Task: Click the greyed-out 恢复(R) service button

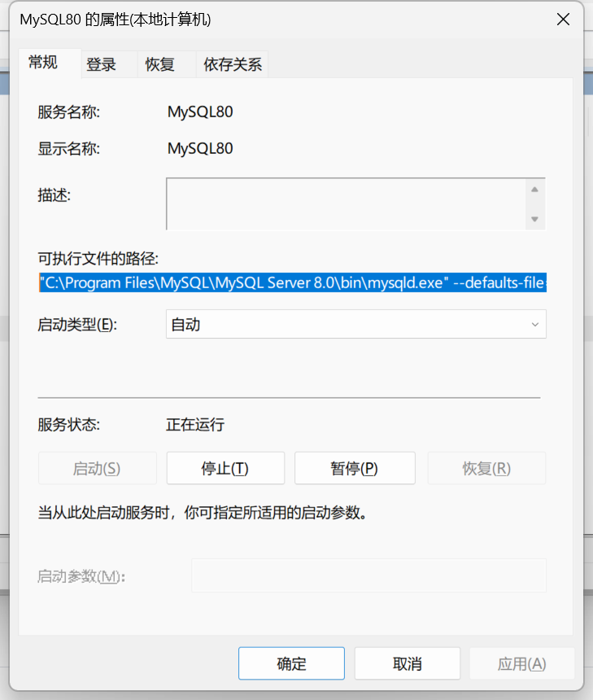Action: (486, 469)
